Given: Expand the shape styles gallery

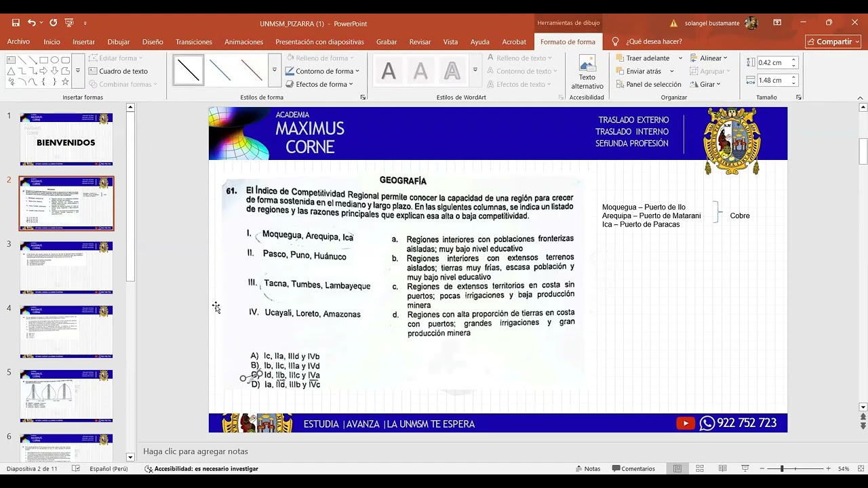Looking at the screenshot, I should (274, 70).
